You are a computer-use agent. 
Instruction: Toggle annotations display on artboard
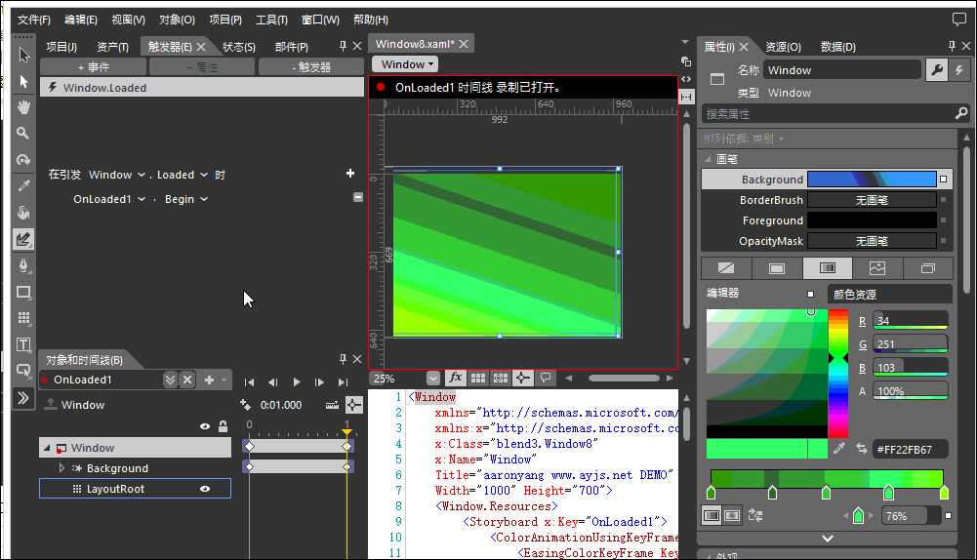coord(546,378)
